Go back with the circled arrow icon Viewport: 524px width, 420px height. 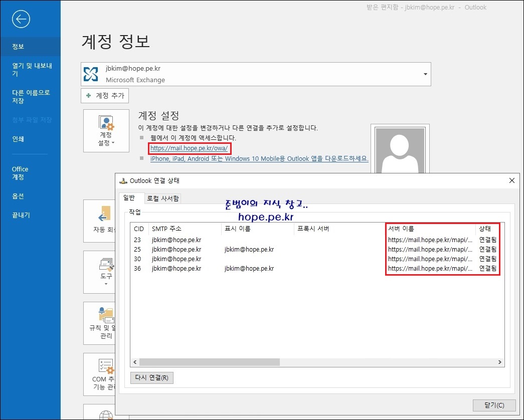[21, 19]
